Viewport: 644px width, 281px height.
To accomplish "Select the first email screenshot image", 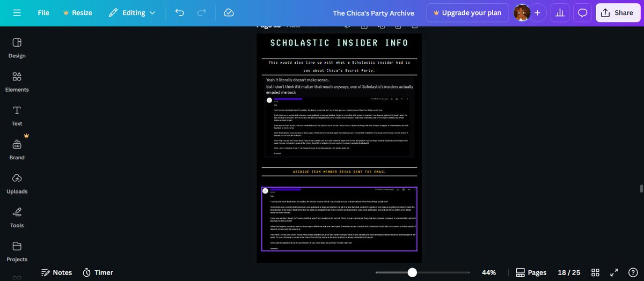I will tap(339, 127).
